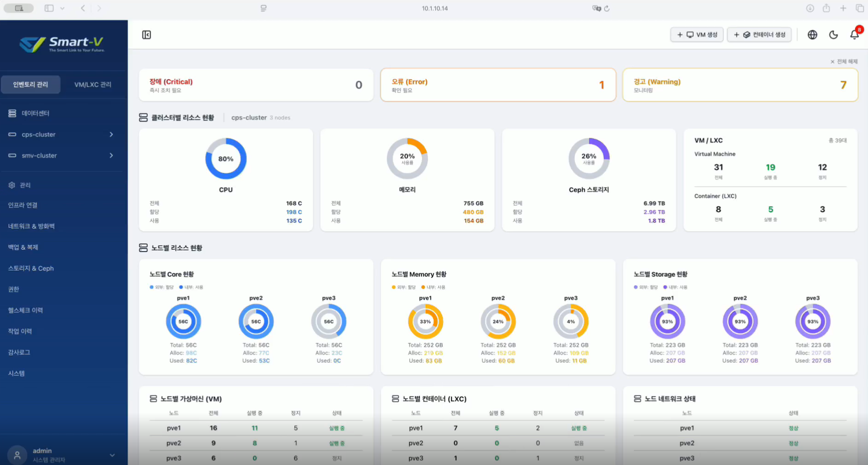868x465 pixels.
Task: Click the address bar 10.1.10.14
Action: click(435, 8)
